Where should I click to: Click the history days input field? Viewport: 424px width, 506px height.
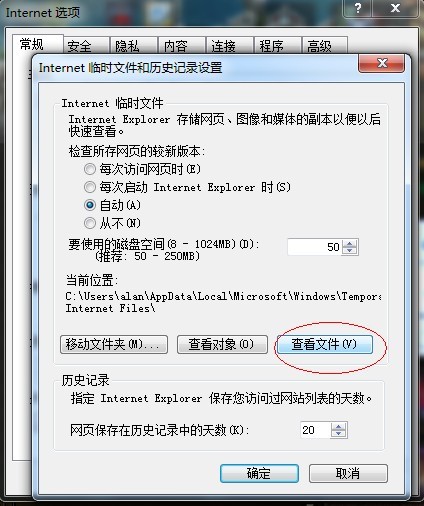pos(316,430)
